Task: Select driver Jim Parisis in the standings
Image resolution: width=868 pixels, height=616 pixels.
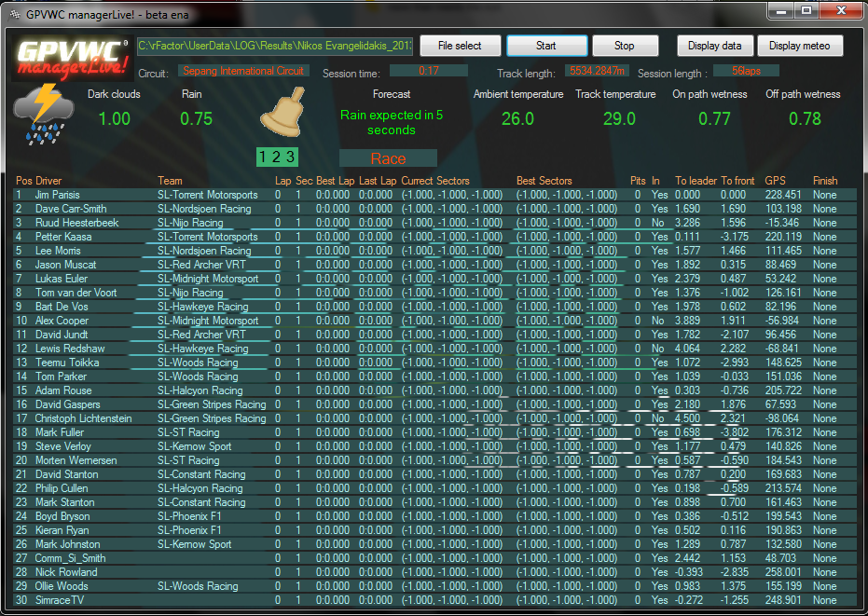Action: point(58,195)
